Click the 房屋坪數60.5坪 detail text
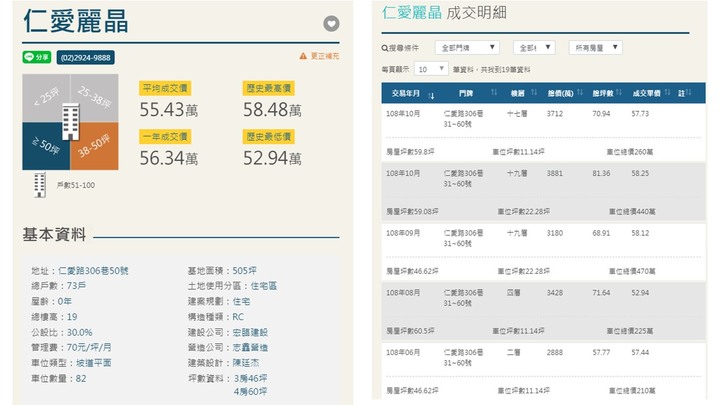The height and width of the screenshot is (405, 720). 411,331
